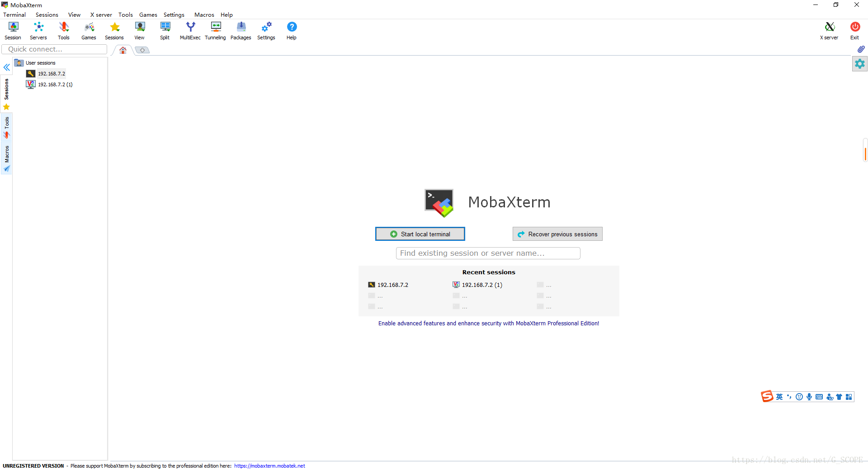Click the orange vertical scrollbar marker at right

[865, 154]
